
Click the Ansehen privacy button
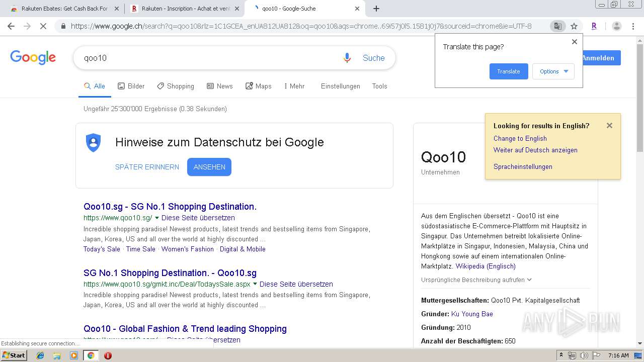tap(209, 167)
